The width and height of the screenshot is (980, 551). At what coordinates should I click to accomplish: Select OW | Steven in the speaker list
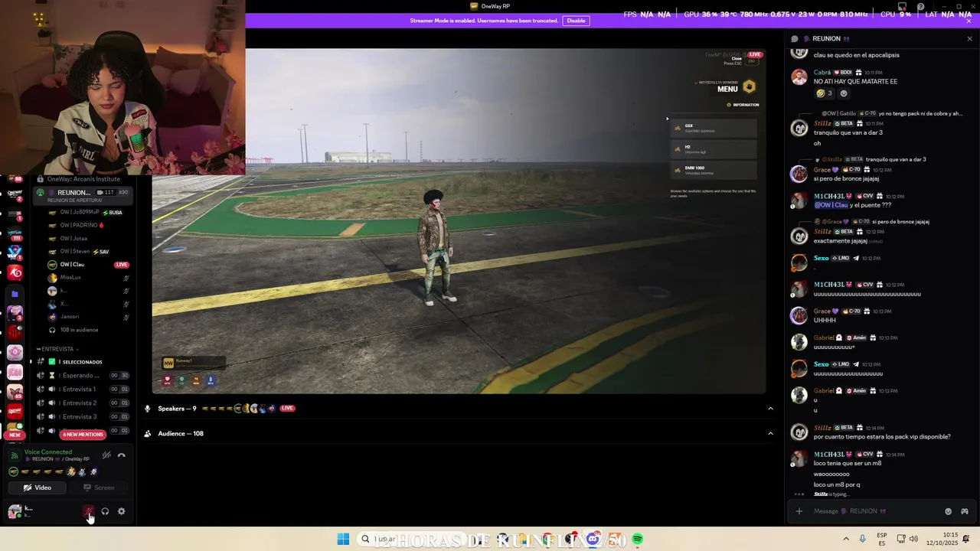[88, 252]
